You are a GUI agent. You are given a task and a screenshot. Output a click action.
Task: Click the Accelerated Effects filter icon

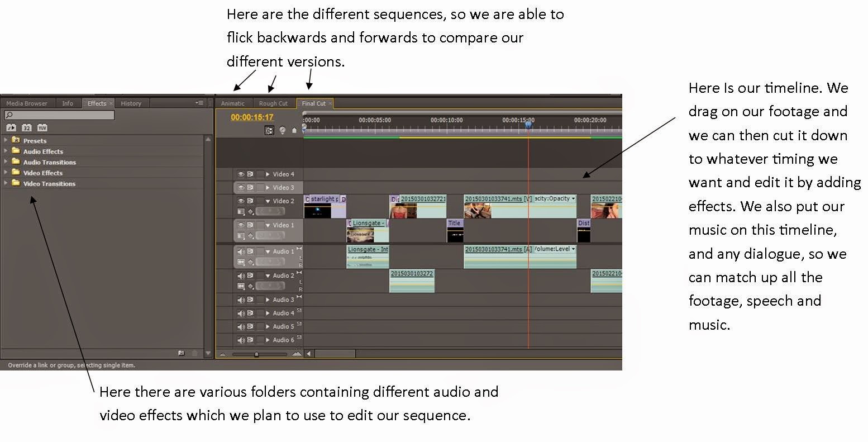point(11,128)
